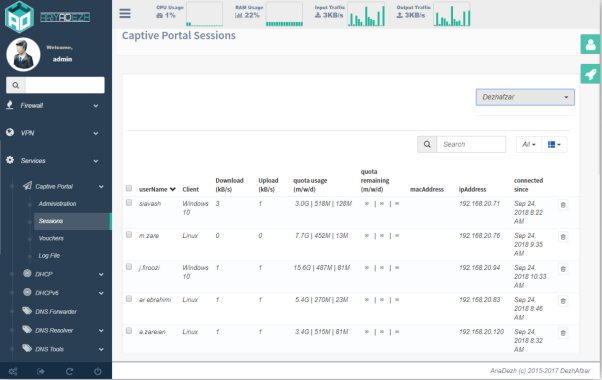Open the column visibility grid dropdown
The height and width of the screenshot is (380, 602).
554,144
